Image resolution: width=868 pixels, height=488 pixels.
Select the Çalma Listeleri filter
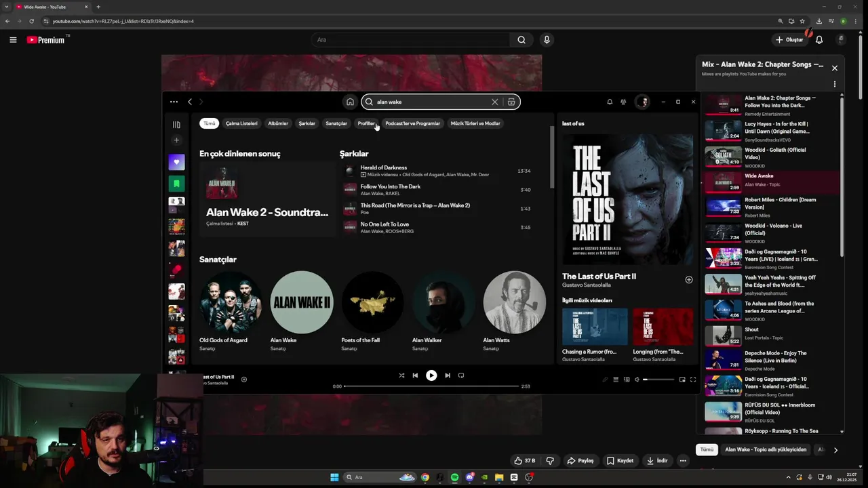[x=241, y=123]
